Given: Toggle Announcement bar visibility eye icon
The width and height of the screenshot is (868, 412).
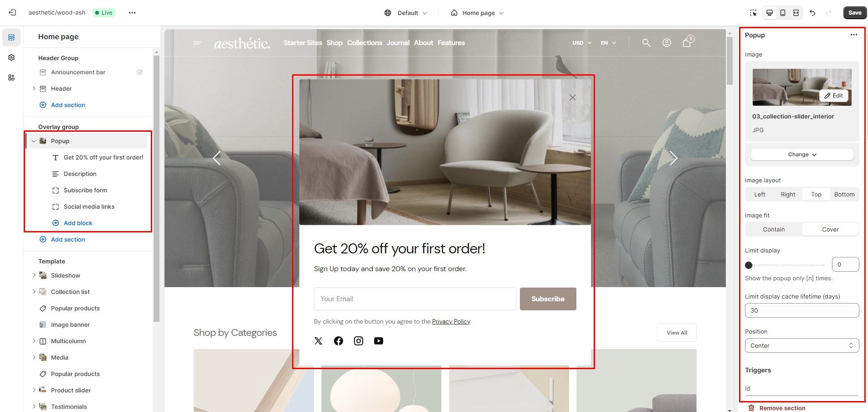Looking at the screenshot, I should pyautogui.click(x=140, y=72).
